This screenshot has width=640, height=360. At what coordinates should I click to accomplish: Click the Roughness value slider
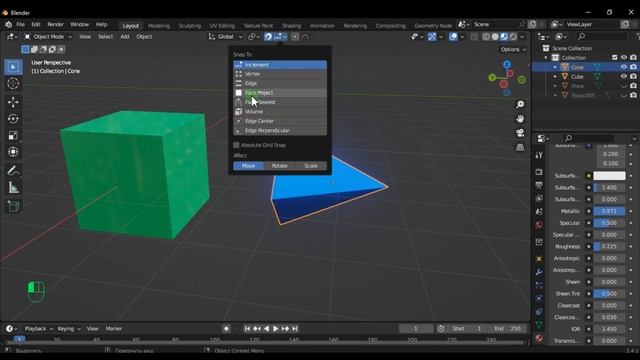pyautogui.click(x=609, y=247)
